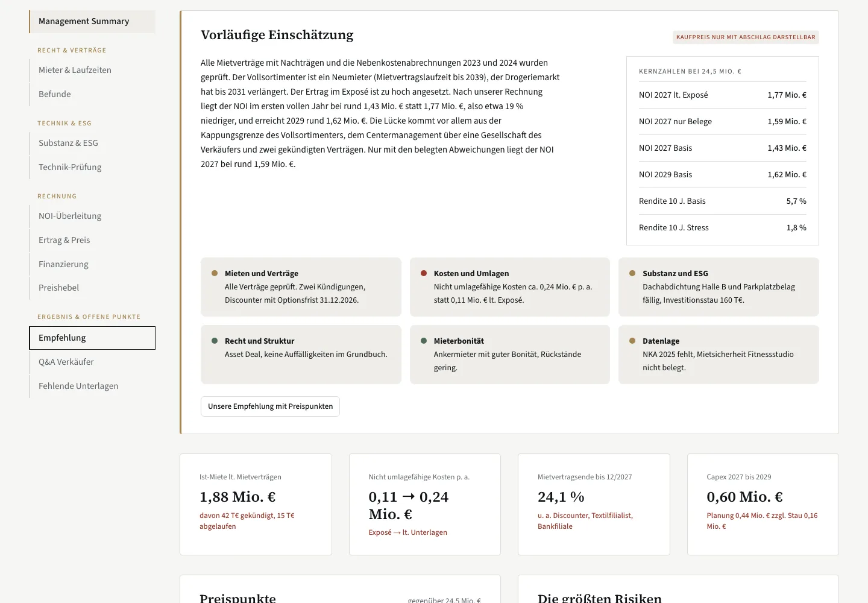The image size is (868, 603).
Task: Click amber status dot of Datenlage
Action: pos(632,341)
